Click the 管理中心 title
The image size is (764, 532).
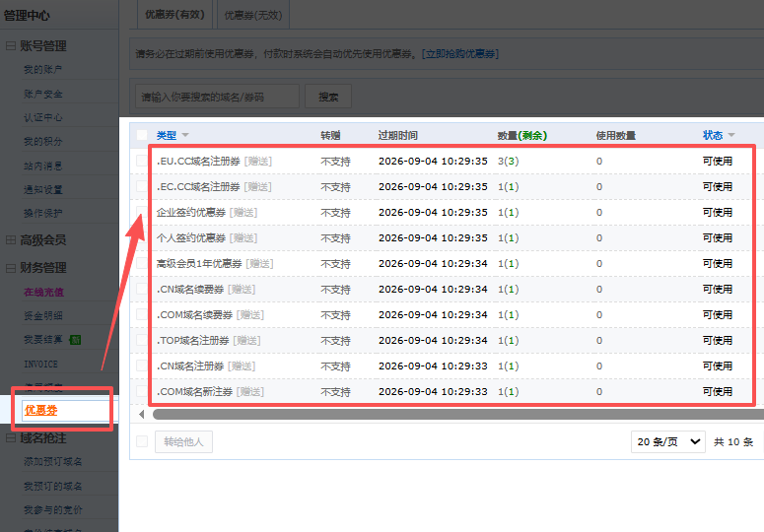(x=27, y=16)
